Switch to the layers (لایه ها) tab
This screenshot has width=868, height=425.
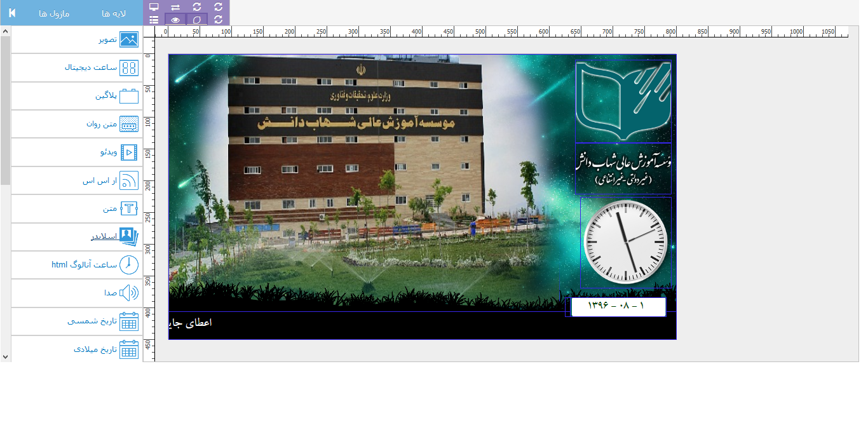pos(114,13)
